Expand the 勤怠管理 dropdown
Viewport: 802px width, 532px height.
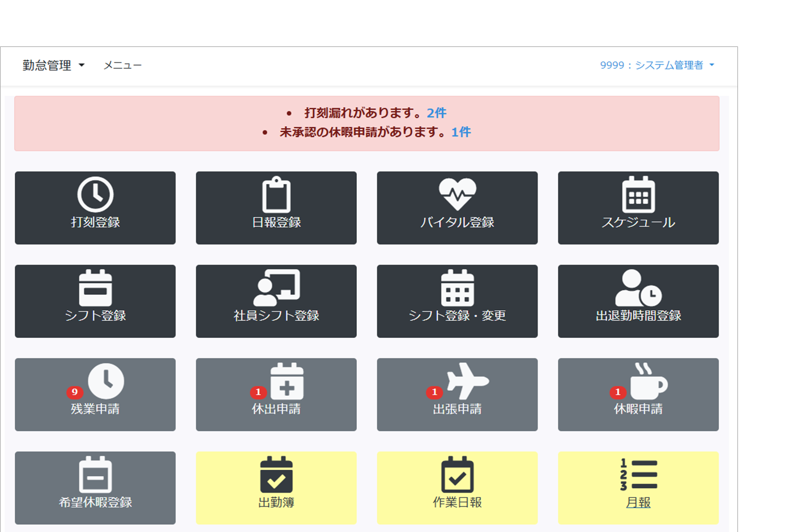click(x=53, y=66)
